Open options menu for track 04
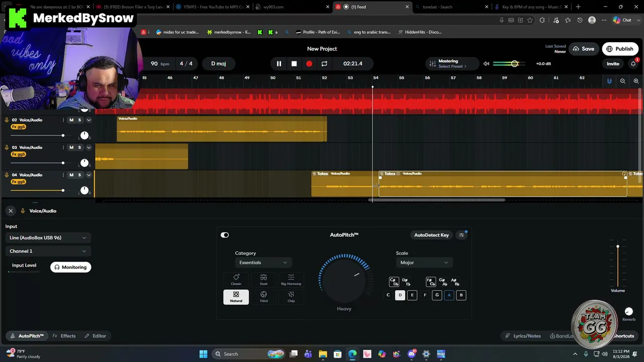The width and height of the screenshot is (644, 362). [x=63, y=175]
